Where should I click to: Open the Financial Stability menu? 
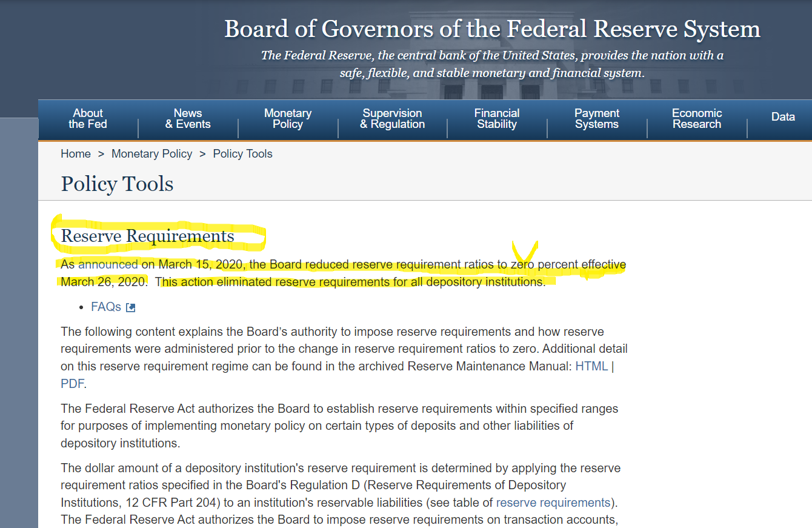pos(497,119)
